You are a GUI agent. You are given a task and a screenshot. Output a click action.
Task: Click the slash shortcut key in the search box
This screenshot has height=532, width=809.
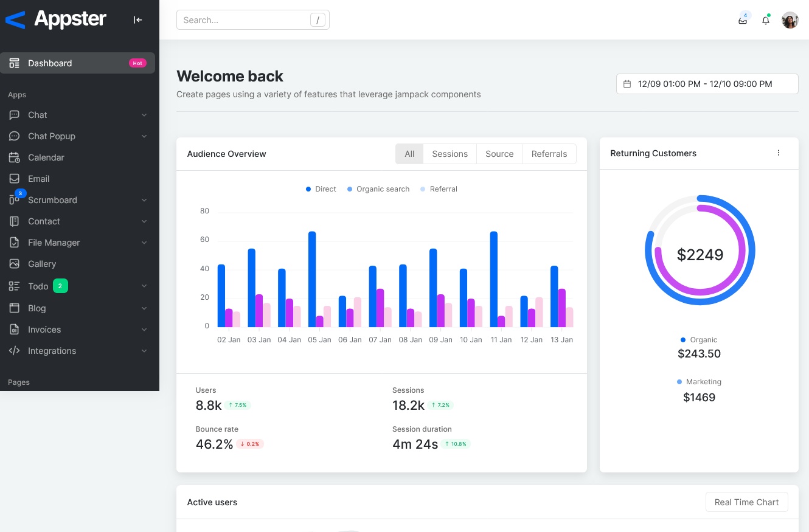318,20
